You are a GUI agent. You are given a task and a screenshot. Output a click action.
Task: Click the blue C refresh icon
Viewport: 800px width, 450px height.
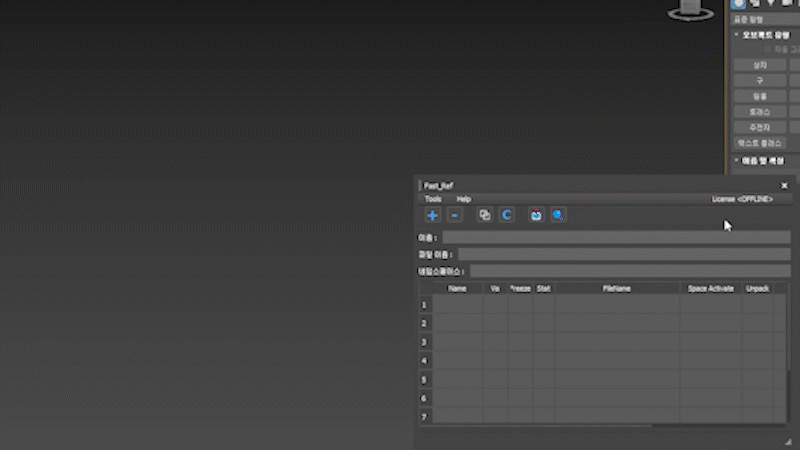pyautogui.click(x=507, y=215)
